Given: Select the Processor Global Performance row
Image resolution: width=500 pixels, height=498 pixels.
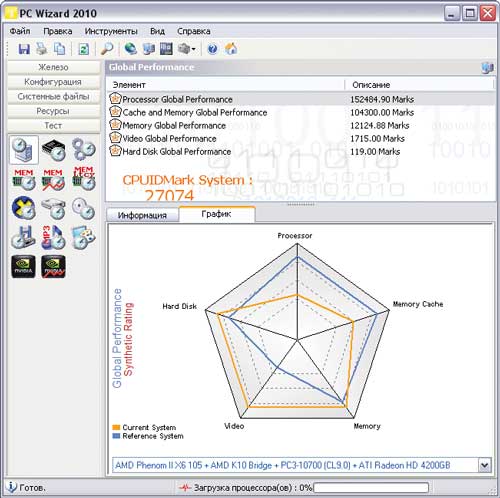Looking at the screenshot, I should tap(300, 99).
